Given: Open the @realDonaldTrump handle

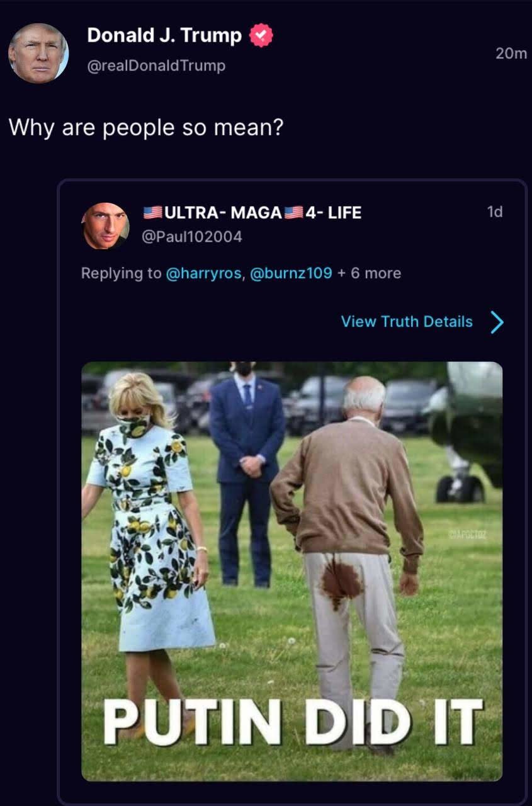Looking at the screenshot, I should (156, 65).
